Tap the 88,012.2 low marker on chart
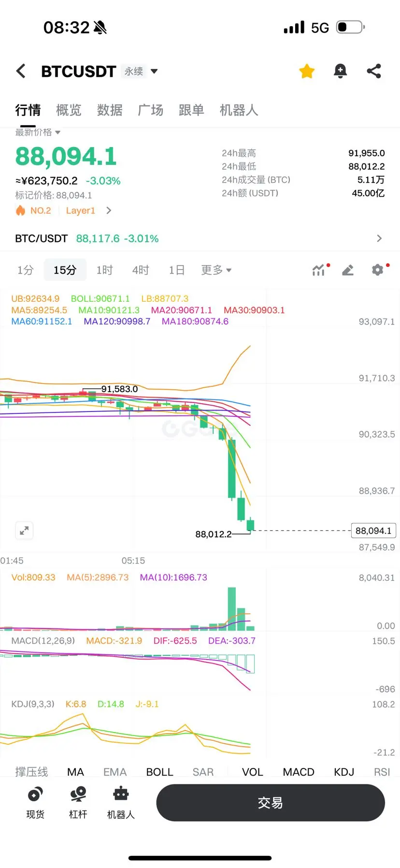The image size is (400, 868). pyautogui.click(x=214, y=534)
